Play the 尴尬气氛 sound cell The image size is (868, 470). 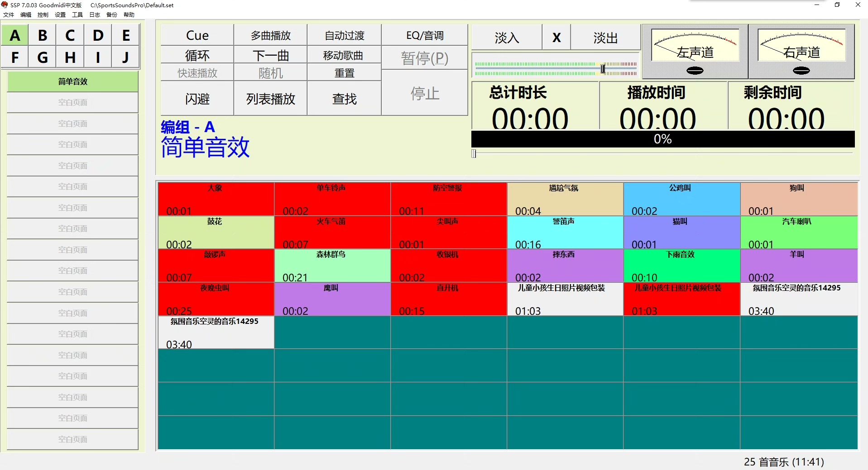565,199
